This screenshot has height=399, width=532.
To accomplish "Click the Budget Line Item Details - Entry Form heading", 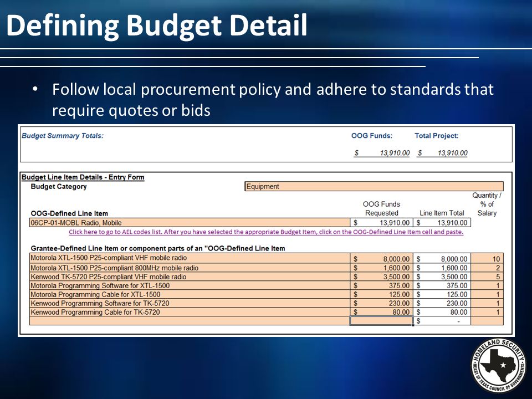I will (83, 177).
